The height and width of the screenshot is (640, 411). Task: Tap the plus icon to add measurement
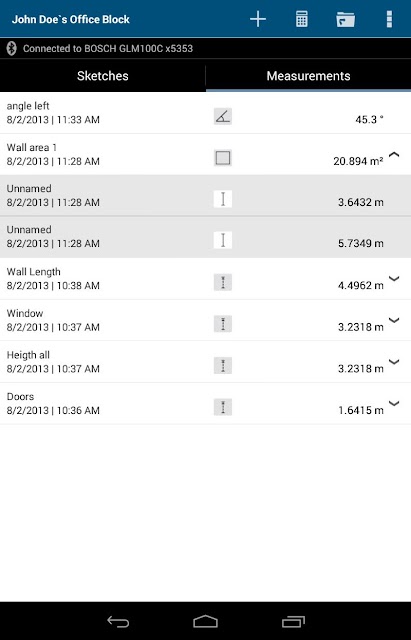(258, 19)
